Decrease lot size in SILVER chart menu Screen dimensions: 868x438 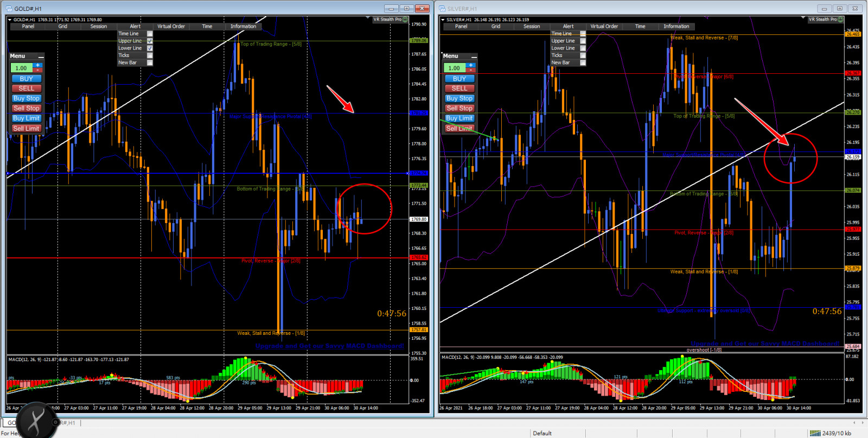(471, 70)
